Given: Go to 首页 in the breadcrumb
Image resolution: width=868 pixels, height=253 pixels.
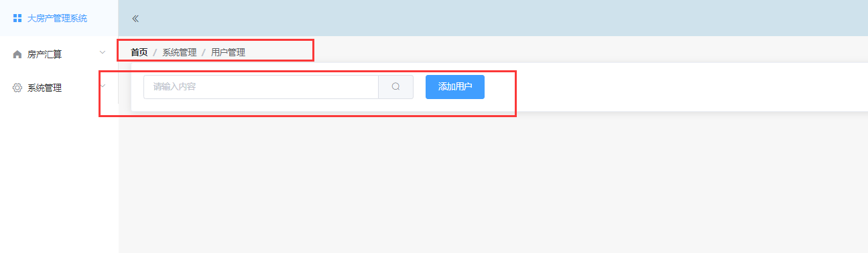Looking at the screenshot, I should coord(139,52).
